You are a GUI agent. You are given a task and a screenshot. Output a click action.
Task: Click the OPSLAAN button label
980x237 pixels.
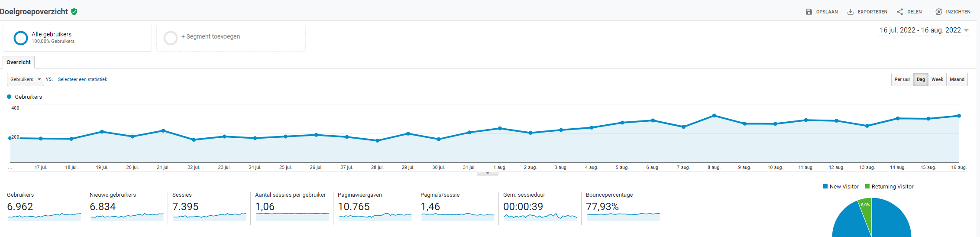point(827,12)
